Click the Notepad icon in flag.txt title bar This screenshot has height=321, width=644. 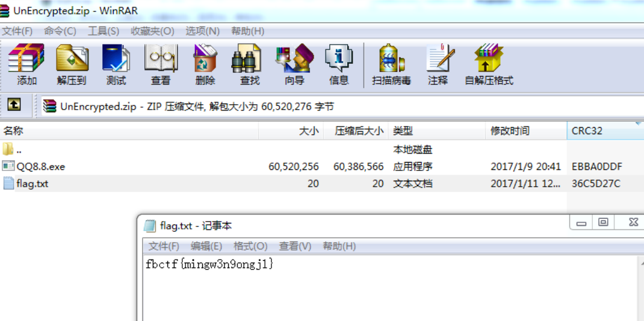[150, 226]
